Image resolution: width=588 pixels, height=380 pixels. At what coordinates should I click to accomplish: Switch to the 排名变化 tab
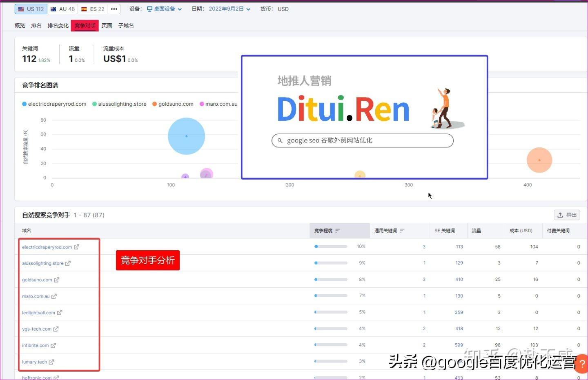(58, 25)
